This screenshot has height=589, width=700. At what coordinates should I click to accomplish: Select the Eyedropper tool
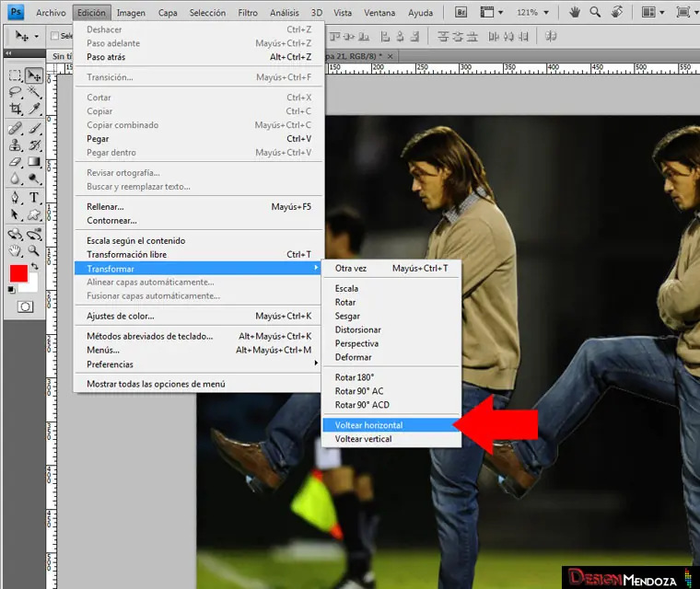pos(34,109)
